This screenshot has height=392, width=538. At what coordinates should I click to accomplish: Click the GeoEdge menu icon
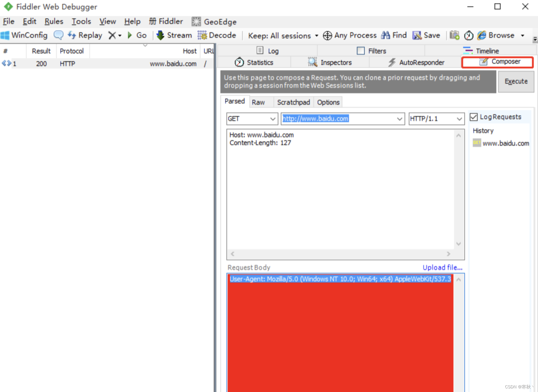[x=196, y=22]
